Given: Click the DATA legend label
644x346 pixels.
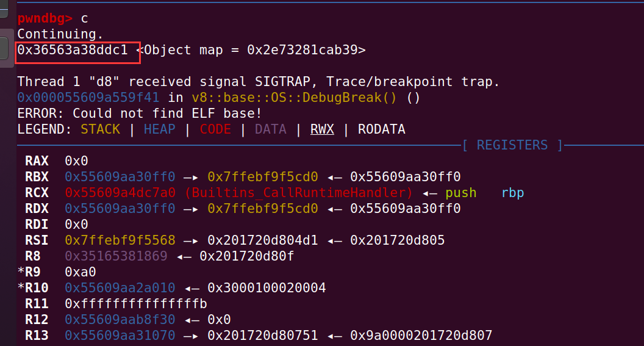Looking at the screenshot, I should point(270,129).
